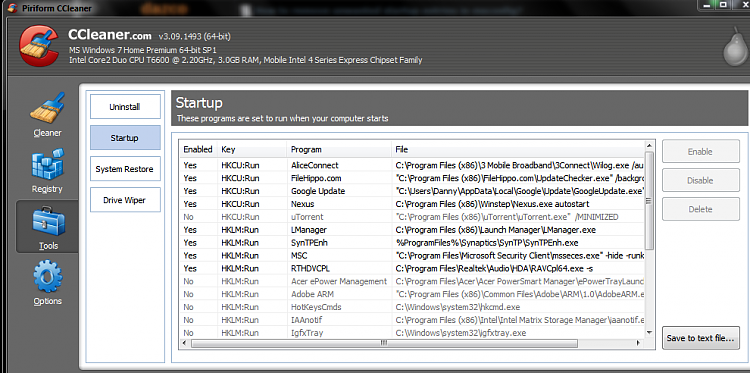
Task: Select the Startup tab
Action: tap(125, 138)
